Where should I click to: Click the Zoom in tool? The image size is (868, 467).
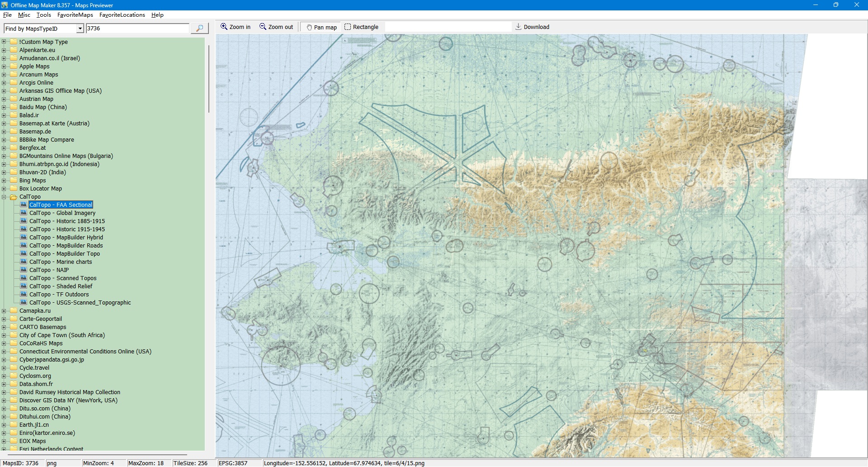coord(236,27)
